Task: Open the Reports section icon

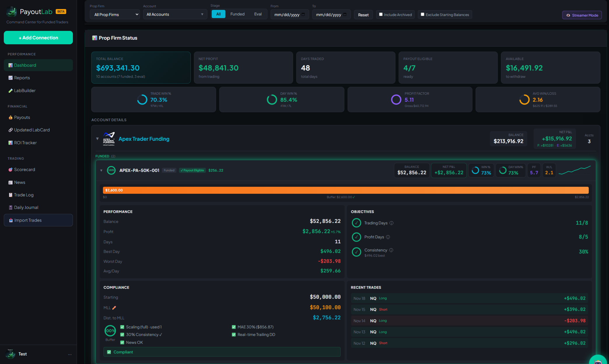Action: coord(10,78)
